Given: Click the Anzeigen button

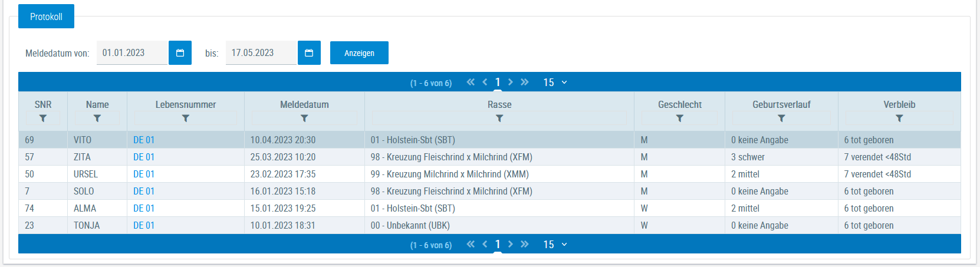Looking at the screenshot, I should point(359,53).
